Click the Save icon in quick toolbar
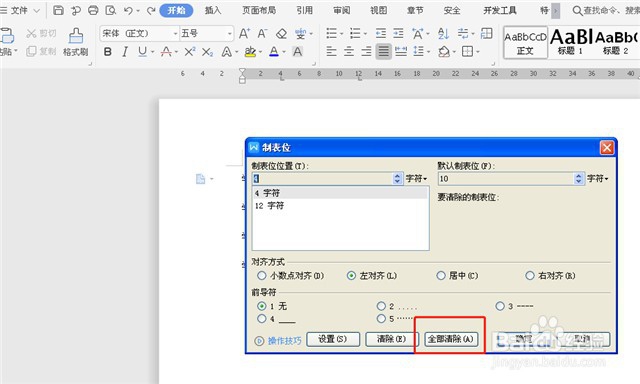Viewport: 640px width, 384px height. (58, 10)
